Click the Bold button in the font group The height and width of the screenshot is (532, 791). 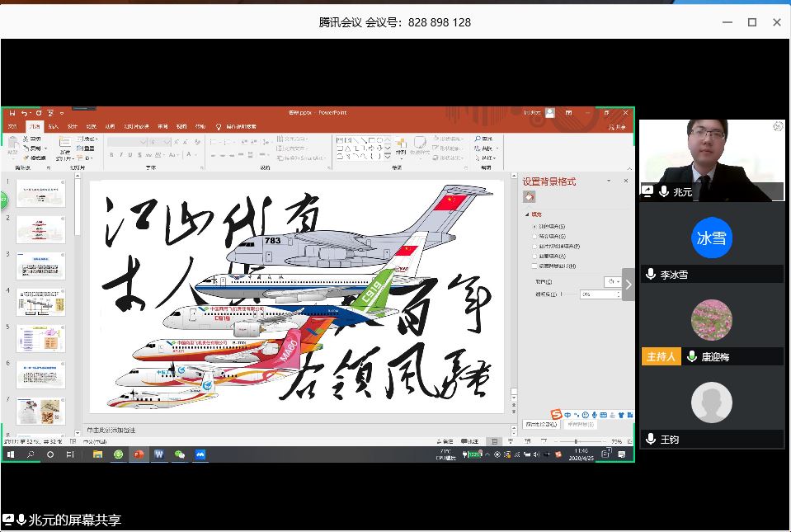coord(111,155)
